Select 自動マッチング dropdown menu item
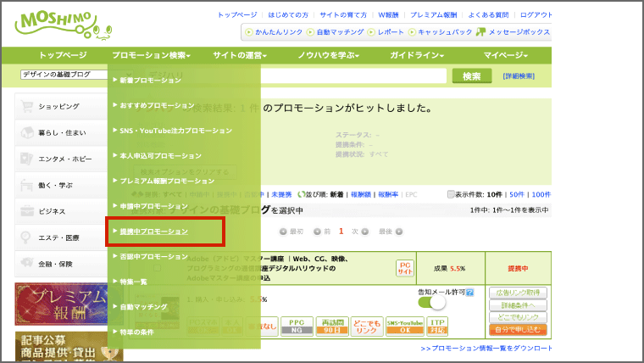 click(143, 307)
